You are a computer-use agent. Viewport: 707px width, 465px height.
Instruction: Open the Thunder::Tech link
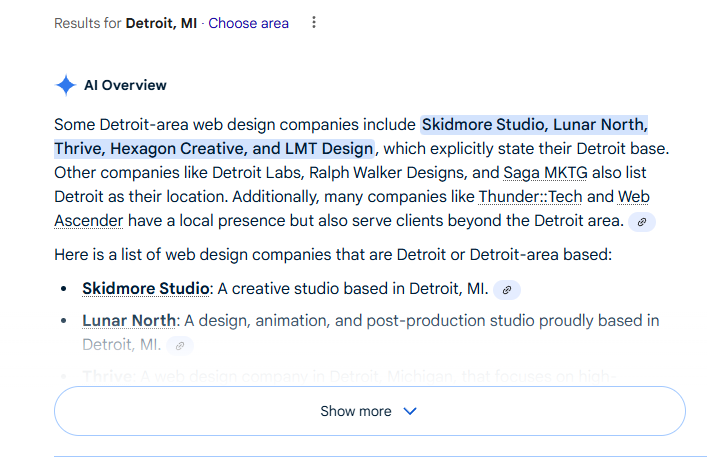pos(544,196)
